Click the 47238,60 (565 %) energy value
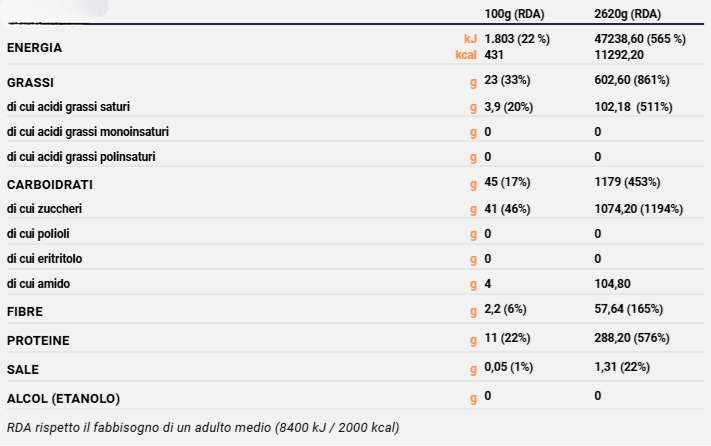The height and width of the screenshot is (446, 711). click(640, 39)
